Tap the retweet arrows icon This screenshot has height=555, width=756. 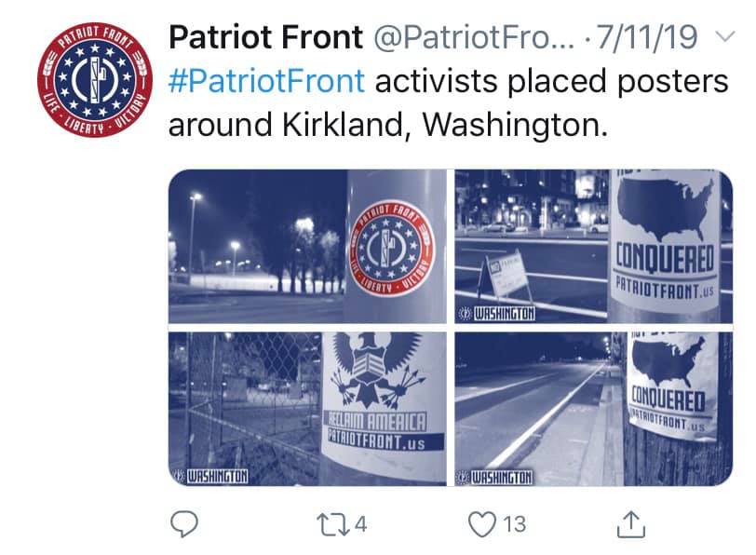tap(333, 524)
